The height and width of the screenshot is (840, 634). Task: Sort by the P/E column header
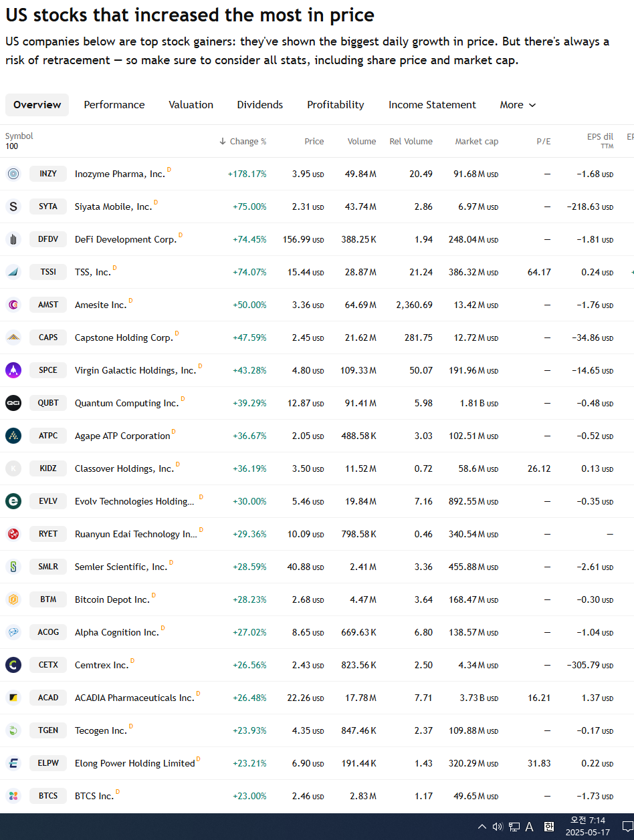[x=544, y=142]
